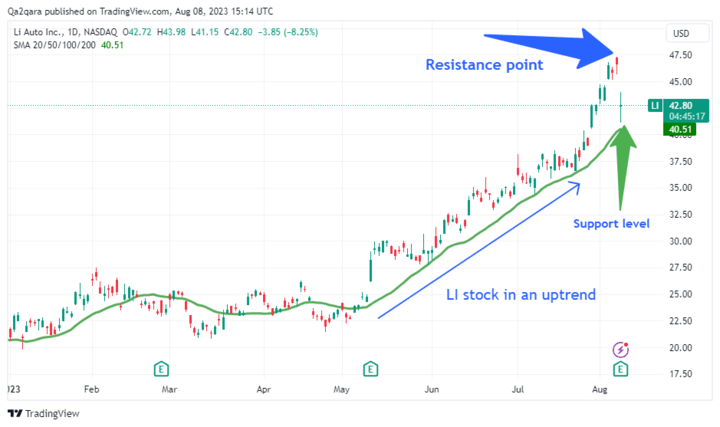
Task: Click the purple lightning bolt event icon
Action: (620, 350)
